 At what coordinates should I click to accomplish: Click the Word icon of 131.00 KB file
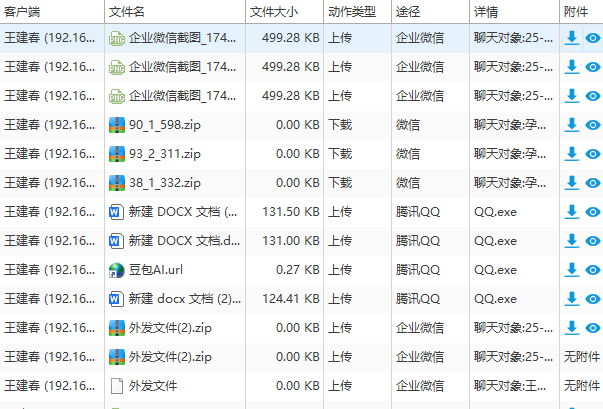coord(117,241)
